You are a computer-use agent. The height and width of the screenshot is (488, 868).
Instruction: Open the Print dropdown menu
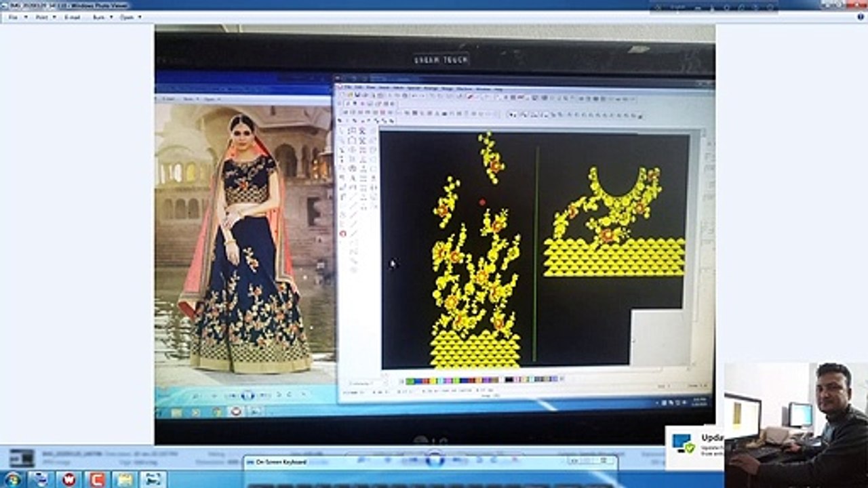(x=44, y=17)
